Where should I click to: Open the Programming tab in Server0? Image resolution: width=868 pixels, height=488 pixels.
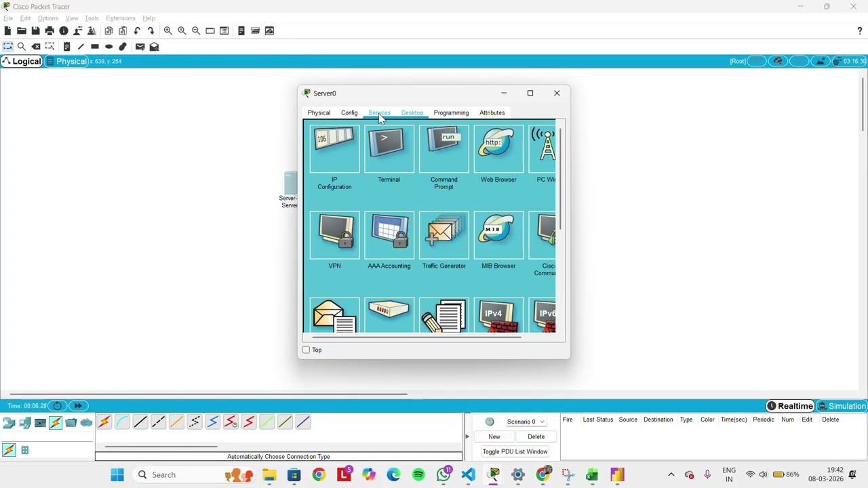pos(451,113)
